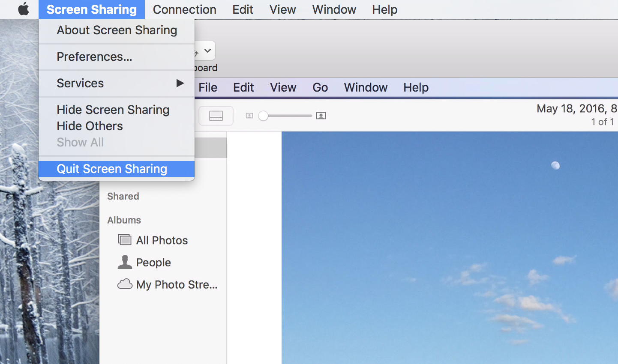Open the remote Edit menu

pyautogui.click(x=243, y=87)
